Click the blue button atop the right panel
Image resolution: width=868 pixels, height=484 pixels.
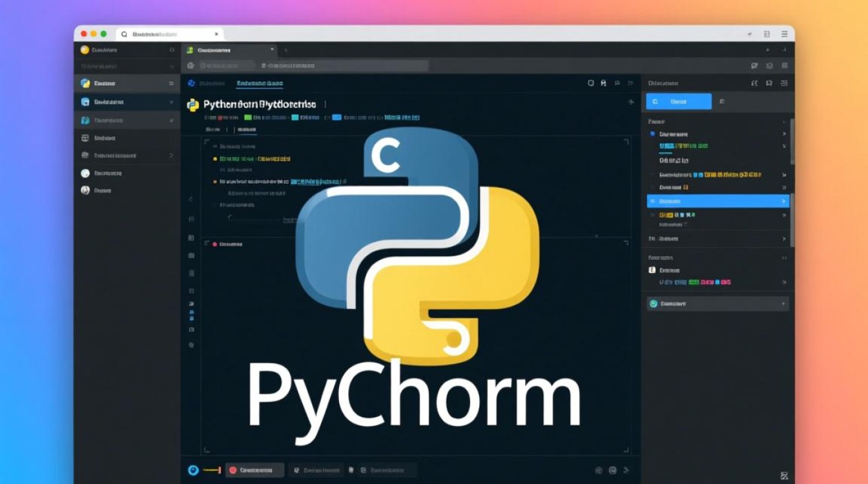679,101
